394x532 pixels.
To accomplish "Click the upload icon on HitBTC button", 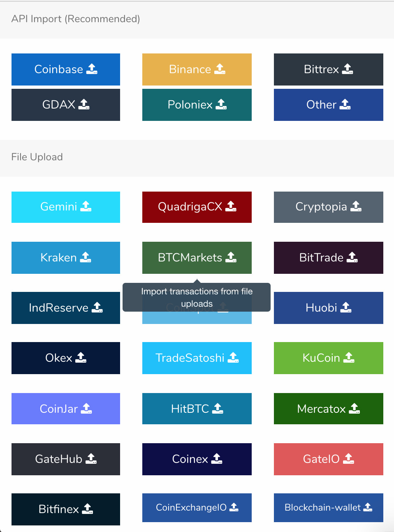I will pos(218,409).
